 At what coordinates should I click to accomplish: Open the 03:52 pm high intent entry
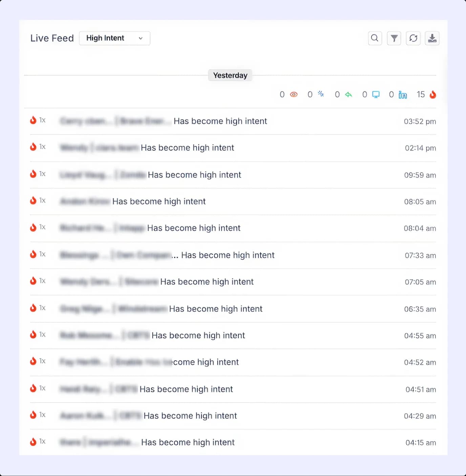[x=220, y=121]
